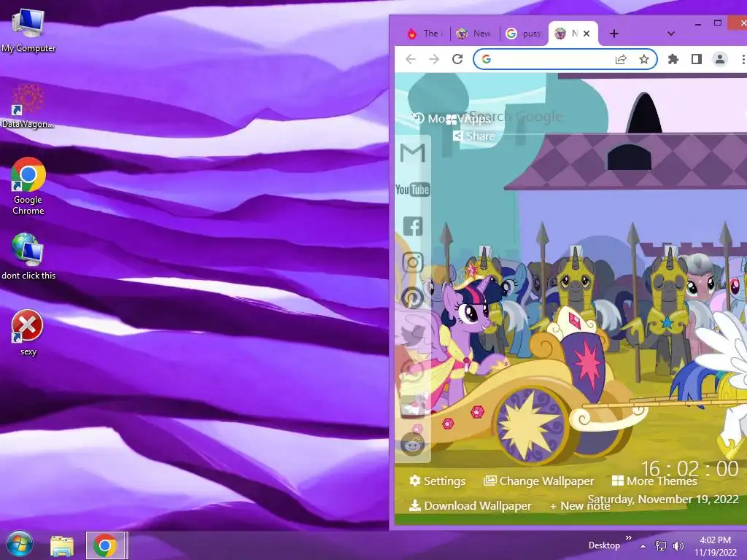This screenshot has width=747, height=560.
Task: Select the Google Chrome desktop shortcut
Action: pos(28,186)
